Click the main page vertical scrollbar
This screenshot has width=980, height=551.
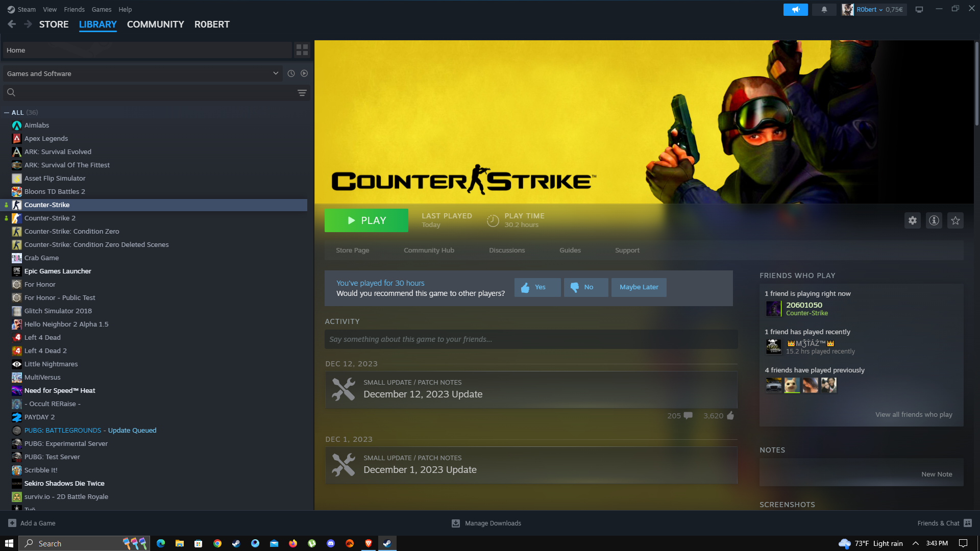point(976,84)
